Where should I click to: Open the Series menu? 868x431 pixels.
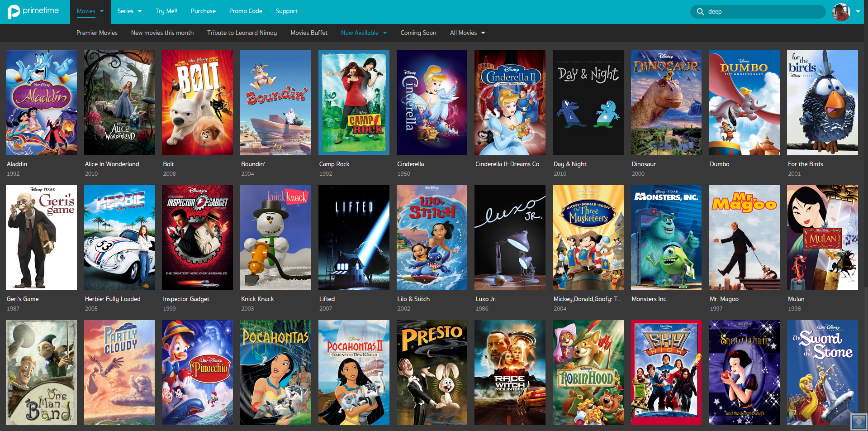[x=125, y=11]
